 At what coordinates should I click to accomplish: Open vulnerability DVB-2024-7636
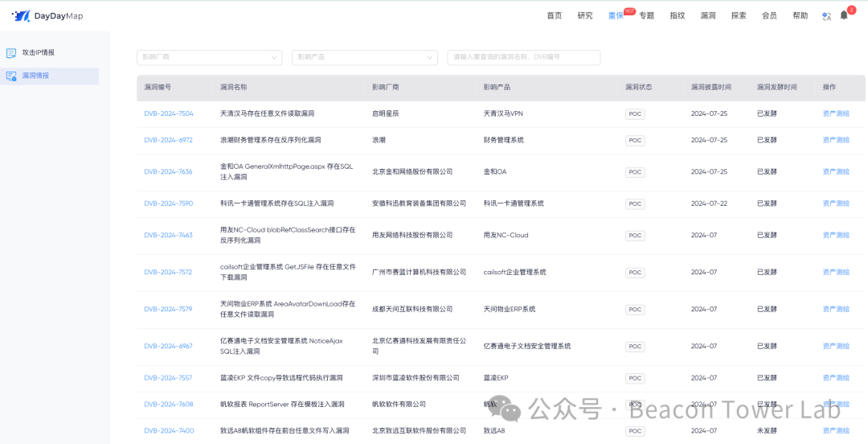point(168,172)
